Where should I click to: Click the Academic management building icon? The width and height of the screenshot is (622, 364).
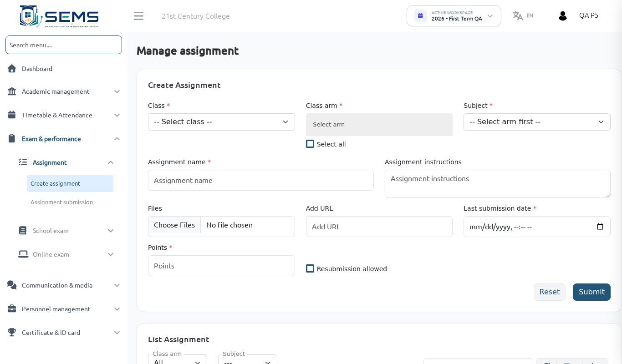coord(12,91)
